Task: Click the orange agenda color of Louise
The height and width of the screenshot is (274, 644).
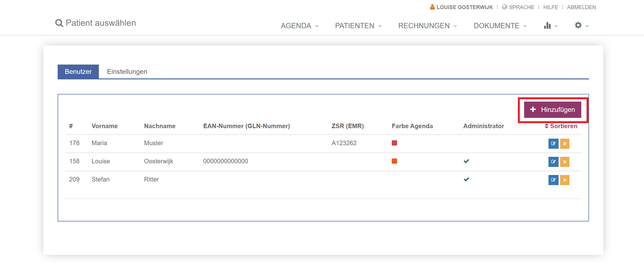Action: (394, 161)
